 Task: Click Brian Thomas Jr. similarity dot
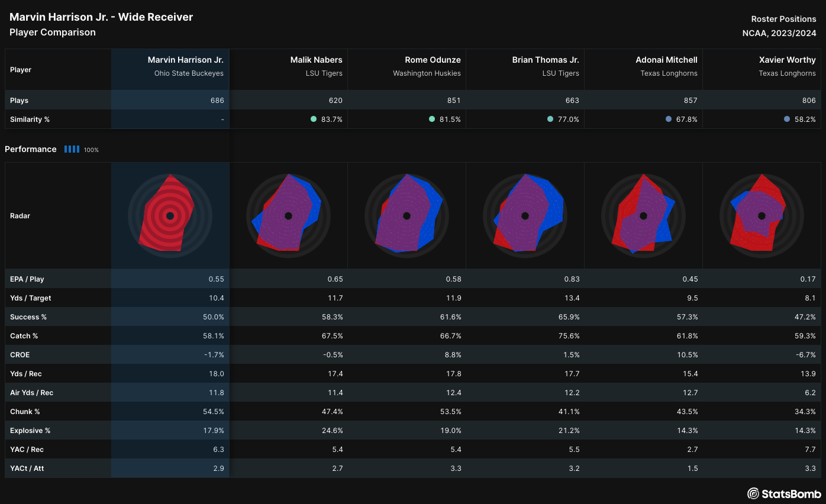pyautogui.click(x=550, y=119)
